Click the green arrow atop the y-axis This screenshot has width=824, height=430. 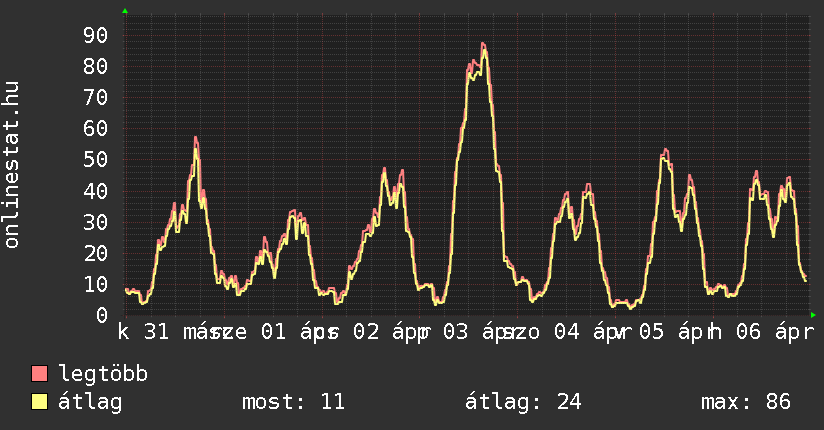coord(124,11)
